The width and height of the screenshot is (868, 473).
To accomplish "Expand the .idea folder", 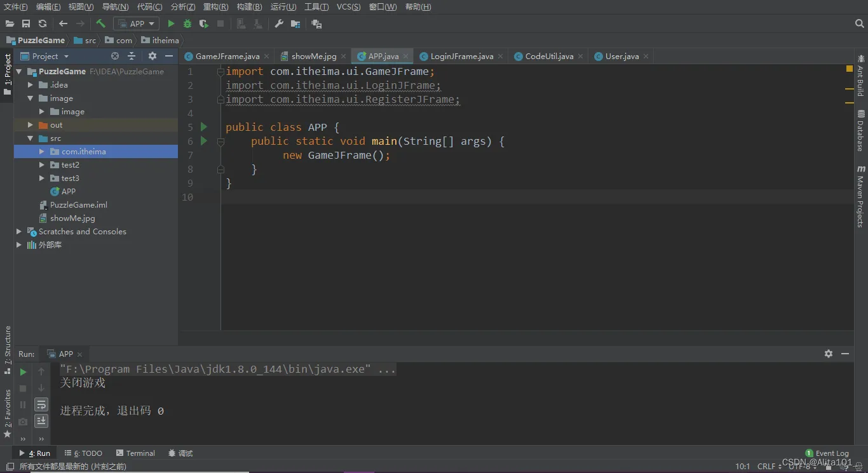I will coord(31,85).
